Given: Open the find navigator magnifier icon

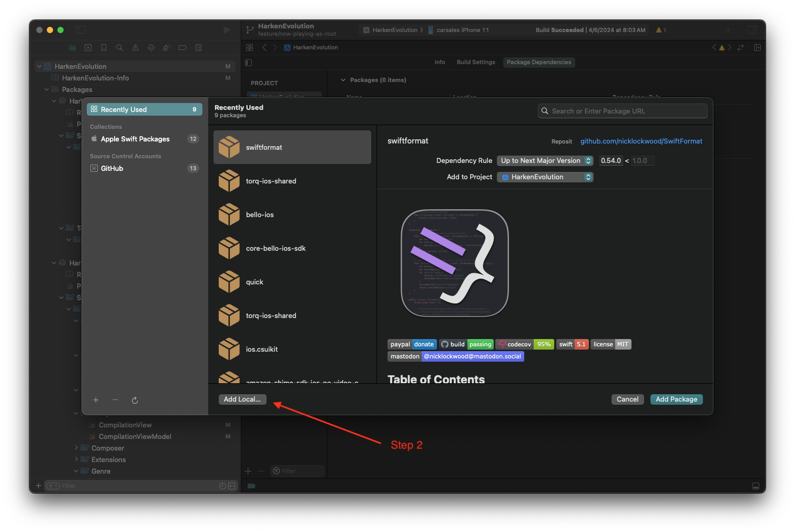Looking at the screenshot, I should [119, 48].
